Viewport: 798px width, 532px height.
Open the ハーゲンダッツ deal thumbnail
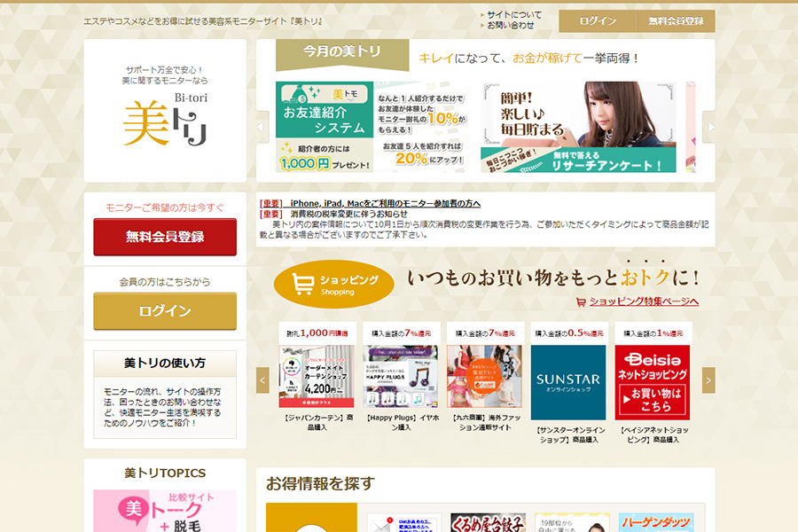pos(656,523)
